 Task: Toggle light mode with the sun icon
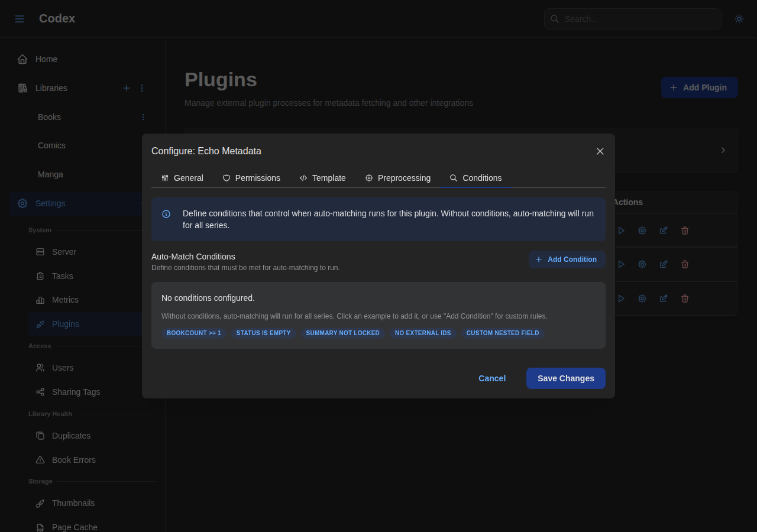(739, 18)
